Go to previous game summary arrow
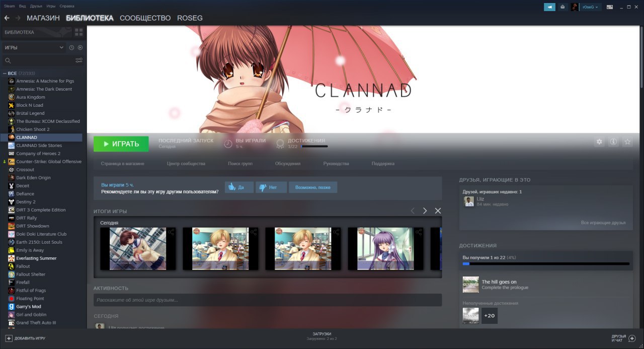This screenshot has height=349, width=644. 413,211
